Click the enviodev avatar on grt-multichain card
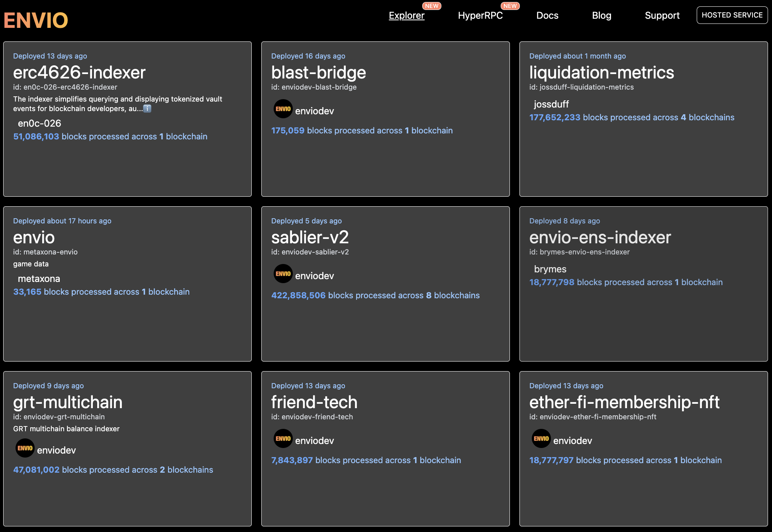 (25, 448)
